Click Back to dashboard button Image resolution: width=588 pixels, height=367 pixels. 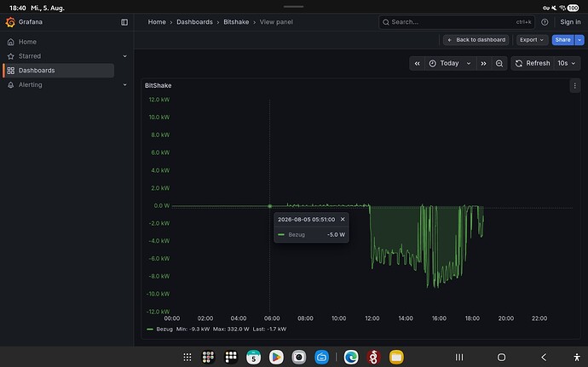click(x=476, y=40)
